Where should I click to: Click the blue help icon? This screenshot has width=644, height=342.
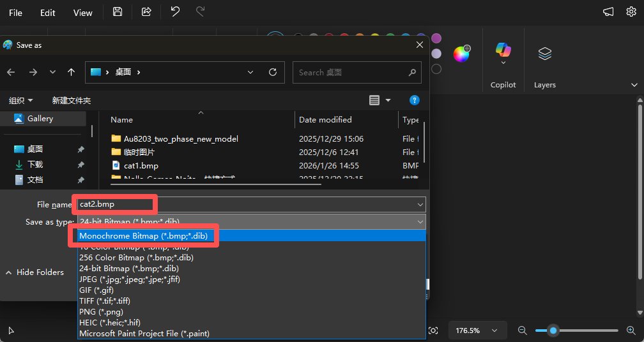tap(415, 100)
